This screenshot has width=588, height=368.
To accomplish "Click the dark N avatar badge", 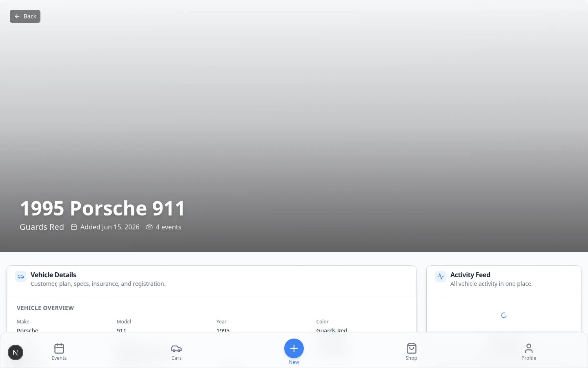I will [16, 352].
